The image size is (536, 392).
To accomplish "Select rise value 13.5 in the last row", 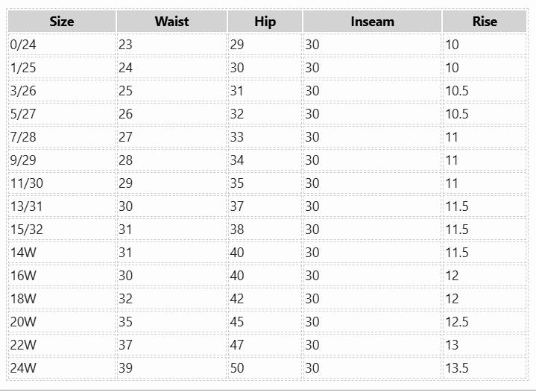I will [x=457, y=368].
